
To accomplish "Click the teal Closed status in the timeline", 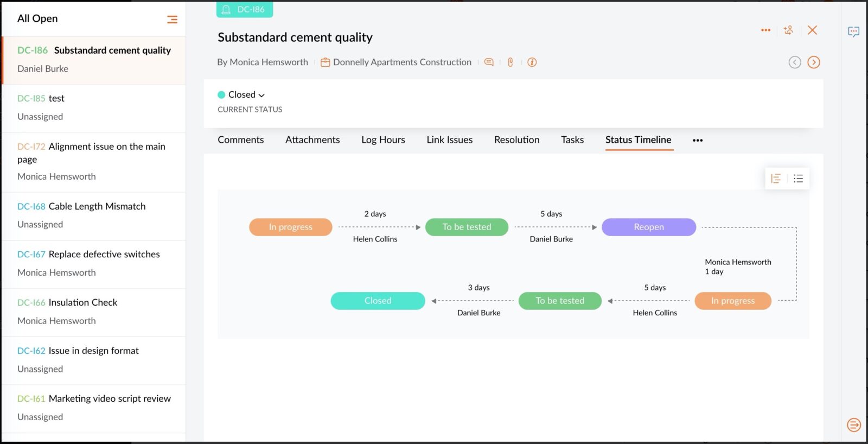I will click(x=378, y=301).
